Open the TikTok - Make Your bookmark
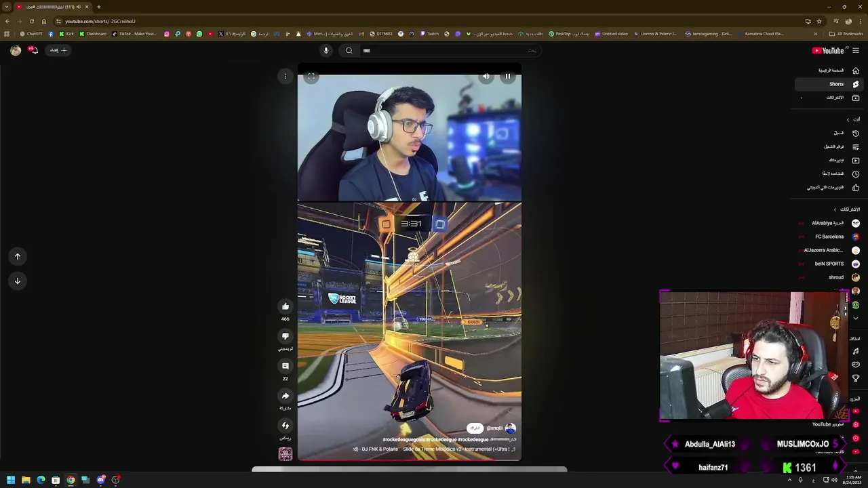The height and width of the screenshot is (488, 868). tap(134, 34)
